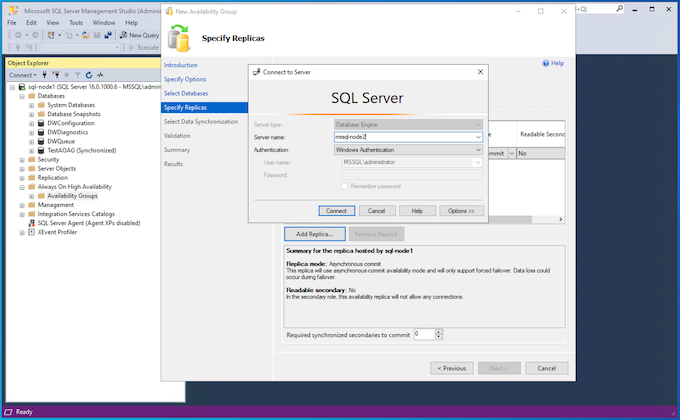
Task: Click the Disconnect plug icon in Object Explorer
Action: point(56,75)
